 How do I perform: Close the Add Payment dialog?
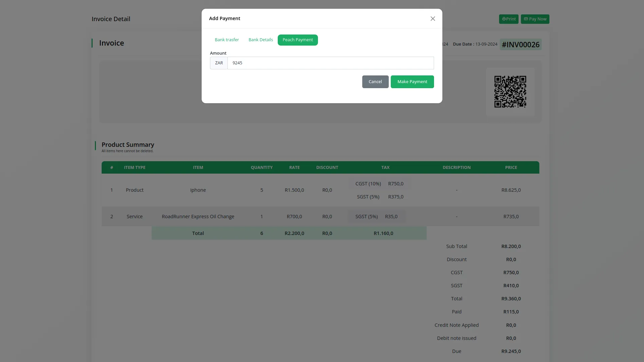432,18
